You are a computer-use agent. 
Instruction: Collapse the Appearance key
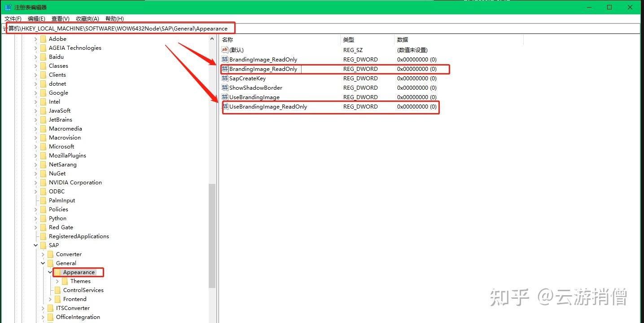pyautogui.click(x=50, y=272)
